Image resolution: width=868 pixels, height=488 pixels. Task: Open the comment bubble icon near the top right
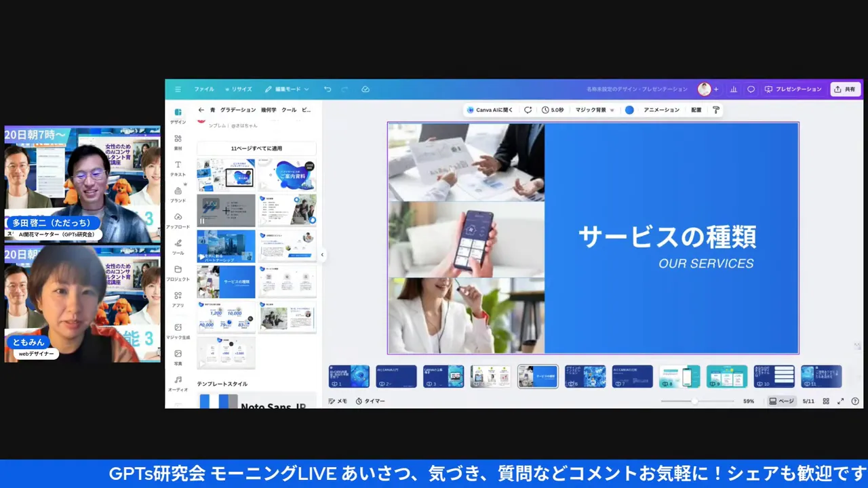tap(750, 89)
